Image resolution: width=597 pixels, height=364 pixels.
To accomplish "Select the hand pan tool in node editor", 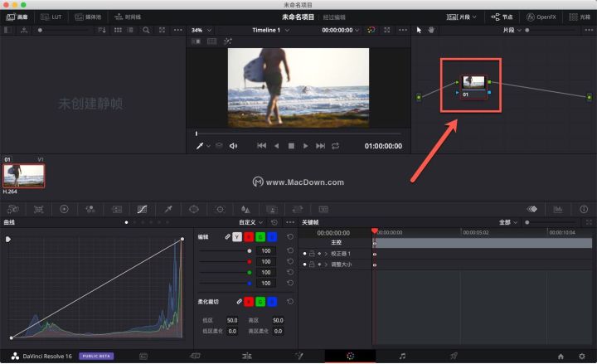I will coord(431,30).
